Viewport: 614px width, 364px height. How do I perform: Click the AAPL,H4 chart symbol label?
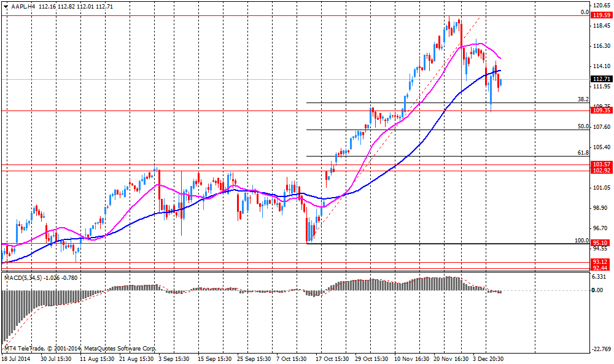(x=23, y=7)
